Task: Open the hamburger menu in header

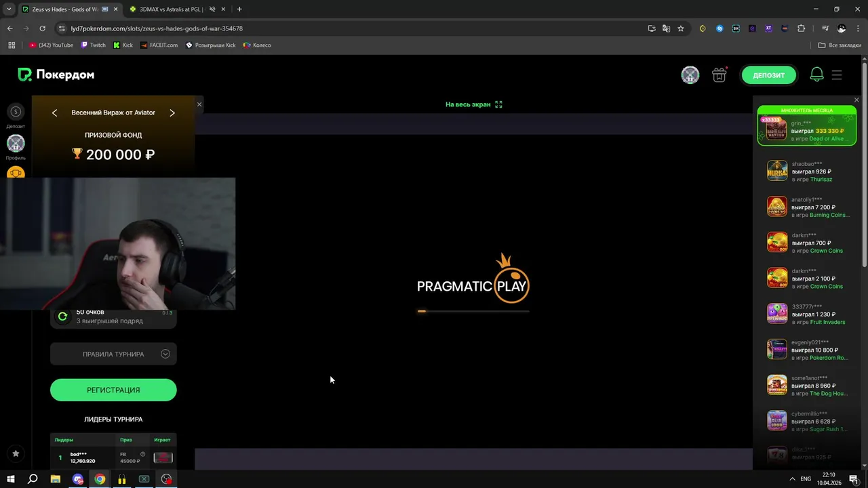Action: [x=837, y=75]
